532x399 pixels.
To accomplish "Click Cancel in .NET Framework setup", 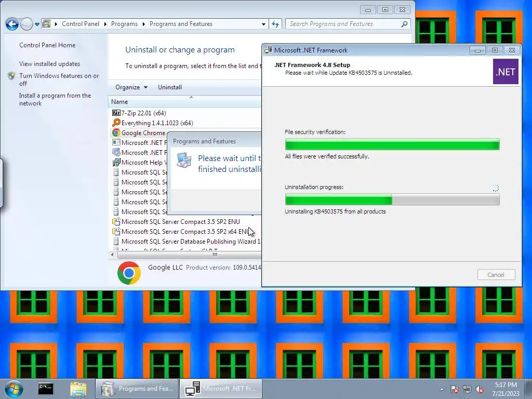I will point(496,275).
